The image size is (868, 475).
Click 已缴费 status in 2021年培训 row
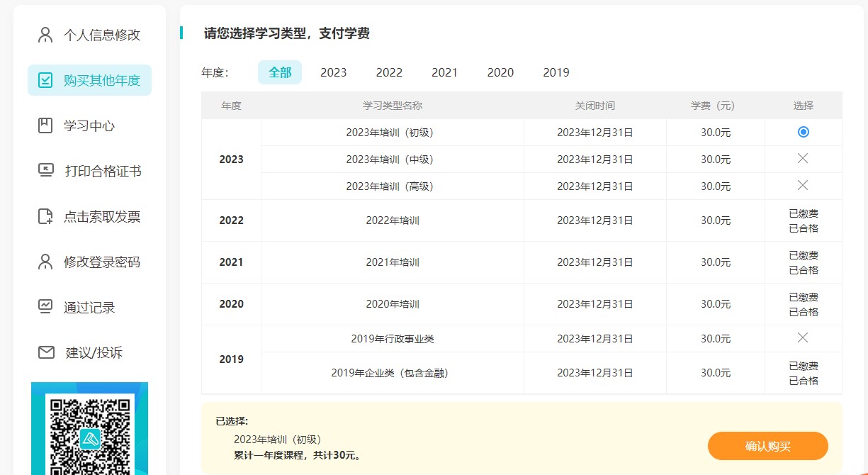coord(804,255)
